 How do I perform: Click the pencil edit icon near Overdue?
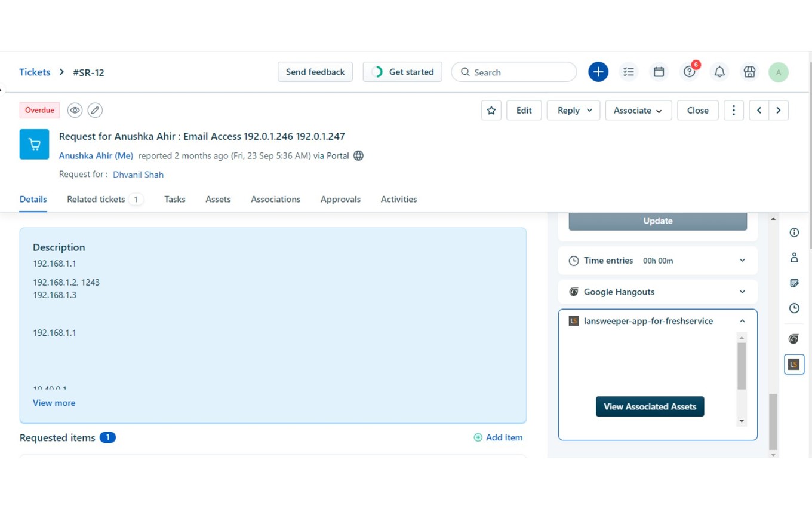(x=95, y=110)
